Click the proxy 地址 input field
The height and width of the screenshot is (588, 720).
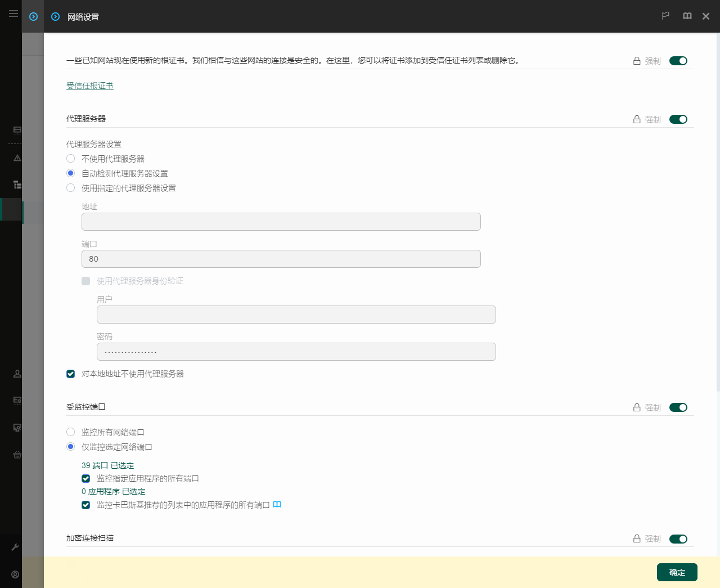[281, 222]
